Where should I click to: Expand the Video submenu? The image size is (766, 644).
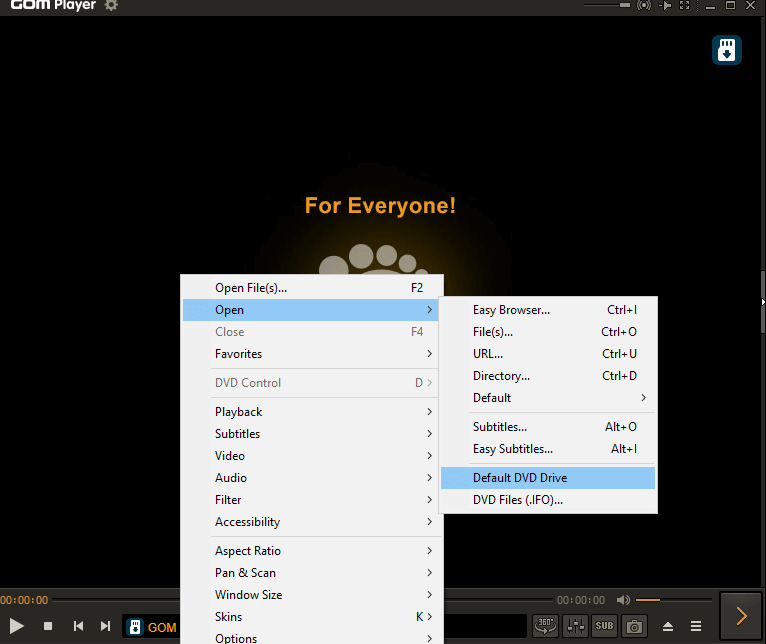coord(311,456)
